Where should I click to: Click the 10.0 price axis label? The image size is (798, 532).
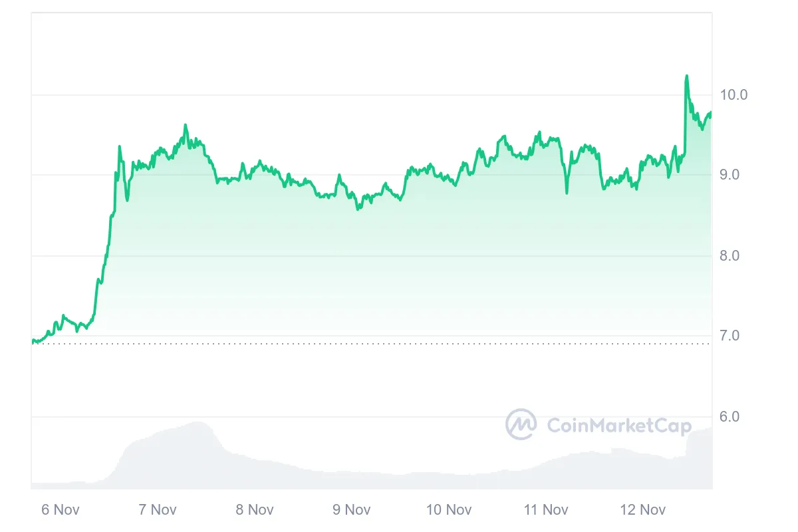click(x=733, y=95)
